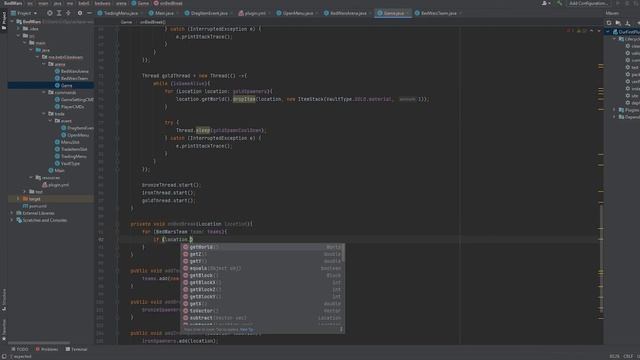Open Project panel settings gear
Image resolution: width=640 pixels, height=360 pixels.
(x=80, y=13)
